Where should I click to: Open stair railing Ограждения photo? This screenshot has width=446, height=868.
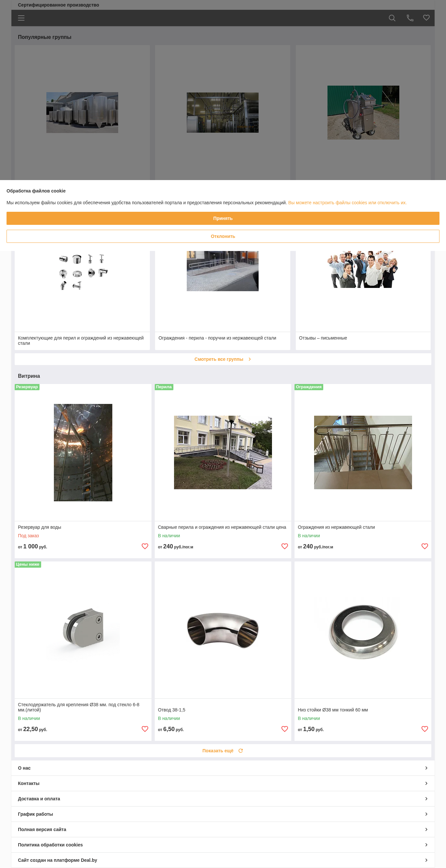pos(363,453)
